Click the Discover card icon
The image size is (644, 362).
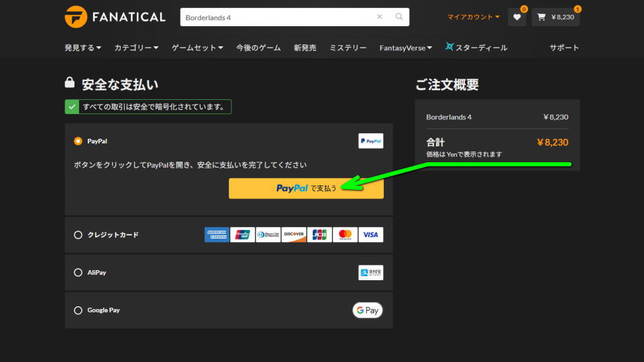coord(294,235)
